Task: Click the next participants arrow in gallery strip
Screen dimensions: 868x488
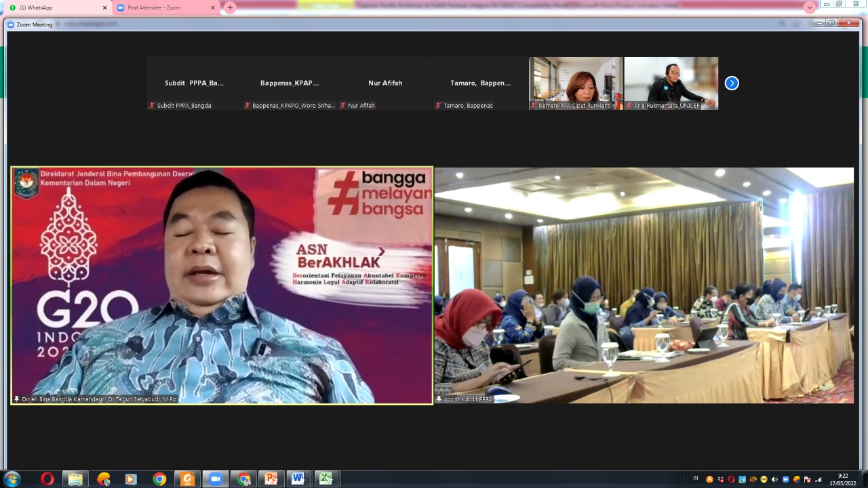Action: 732,83
